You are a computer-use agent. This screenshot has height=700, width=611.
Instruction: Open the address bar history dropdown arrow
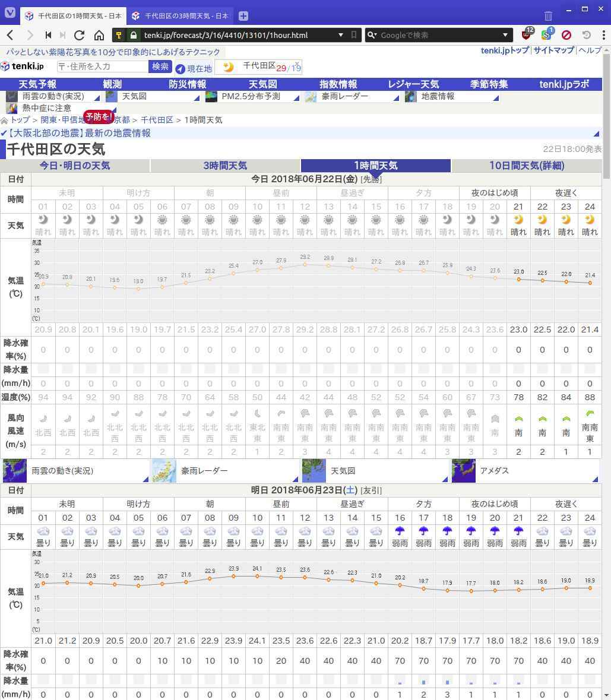pos(341,35)
